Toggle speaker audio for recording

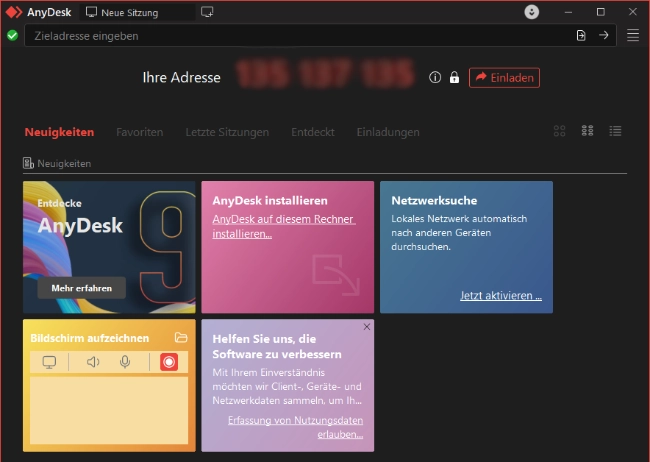click(x=93, y=362)
